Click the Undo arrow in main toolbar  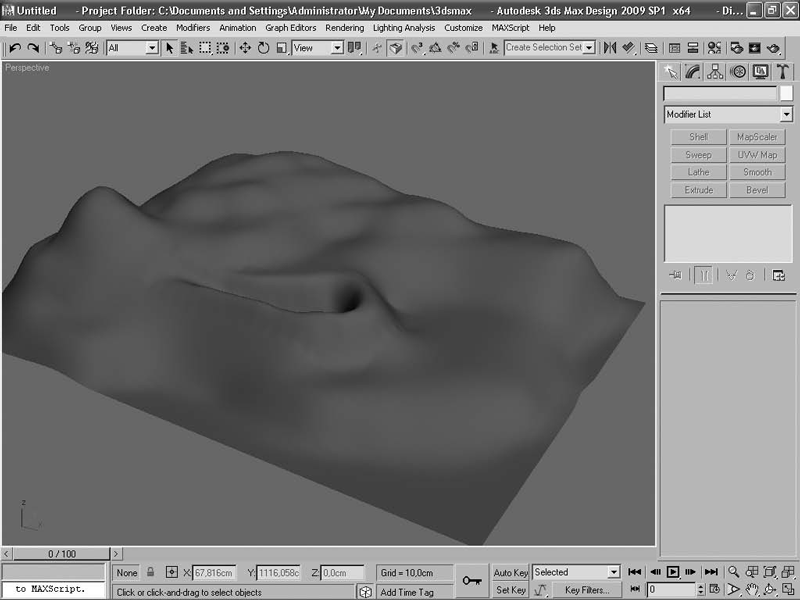[14, 48]
